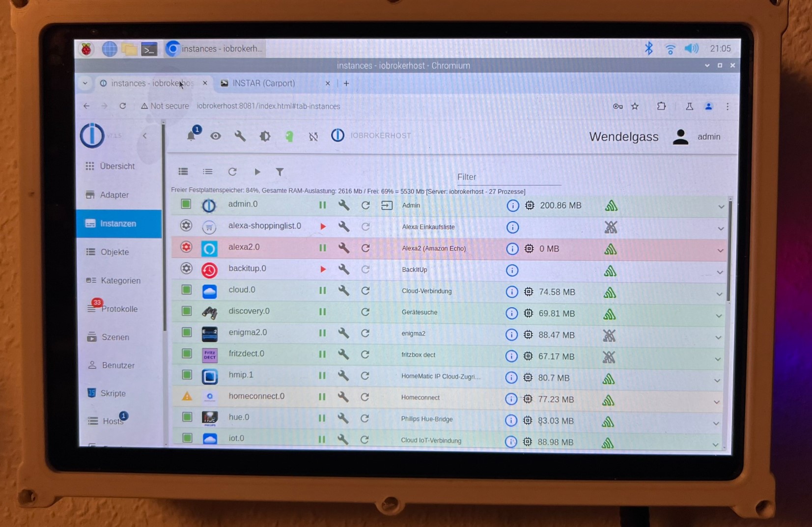Click the filter funnel icon above the instance list

280,171
